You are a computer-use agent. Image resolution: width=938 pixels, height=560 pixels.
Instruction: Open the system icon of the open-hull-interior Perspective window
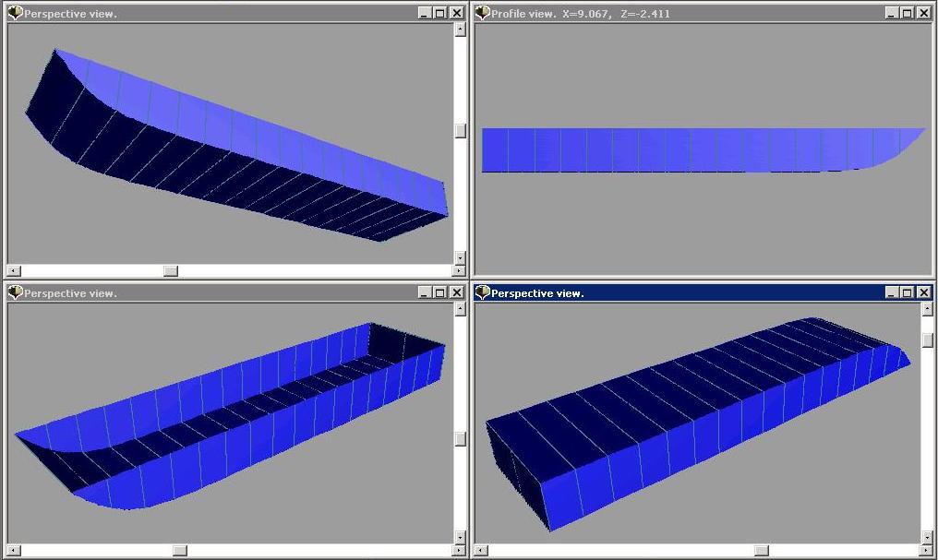coord(15,292)
